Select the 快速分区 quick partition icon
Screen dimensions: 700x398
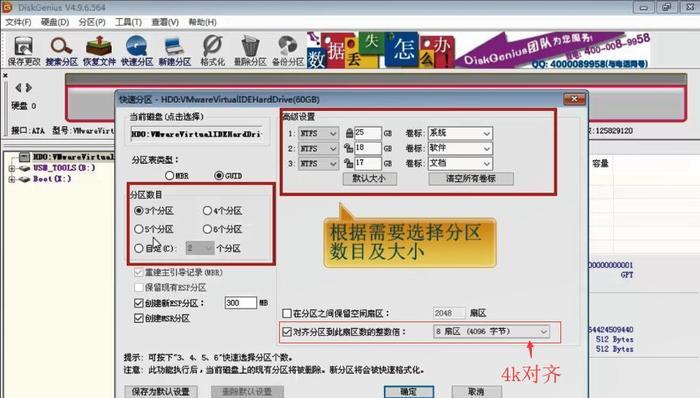point(137,51)
